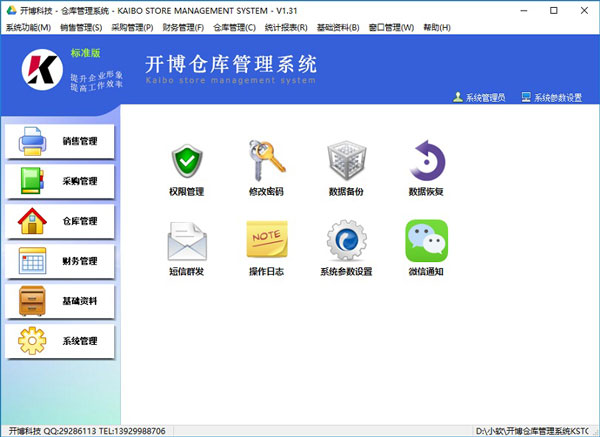Open 仓库管理(C) menu

234,28
